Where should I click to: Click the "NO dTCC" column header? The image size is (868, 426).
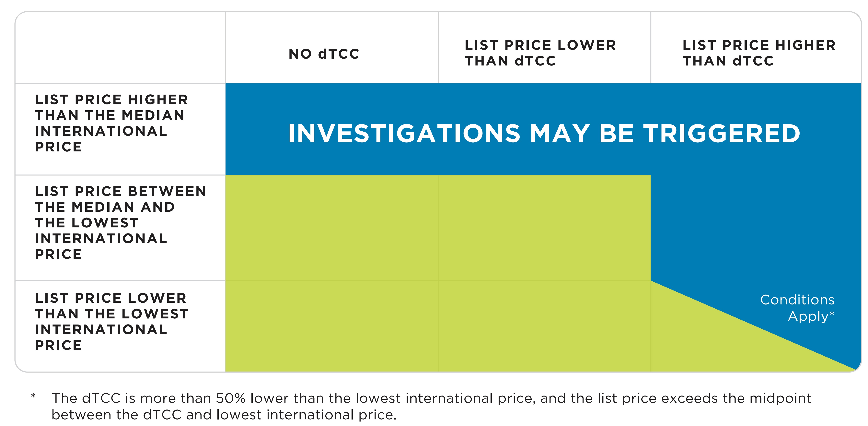(324, 54)
